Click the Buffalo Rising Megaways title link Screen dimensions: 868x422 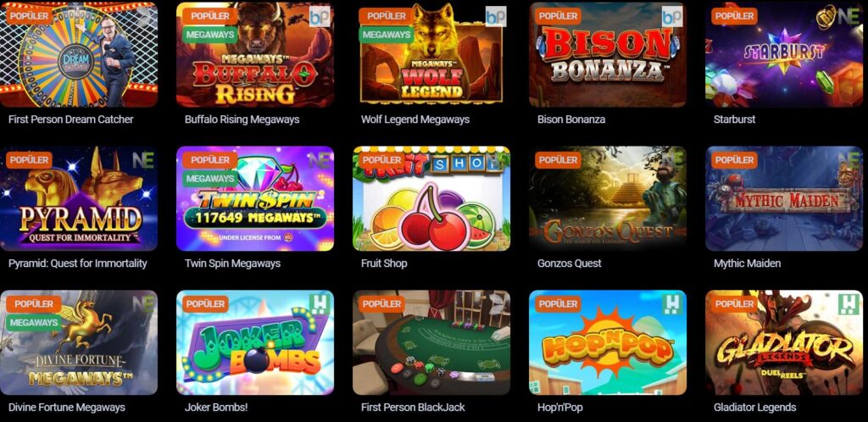point(242,119)
